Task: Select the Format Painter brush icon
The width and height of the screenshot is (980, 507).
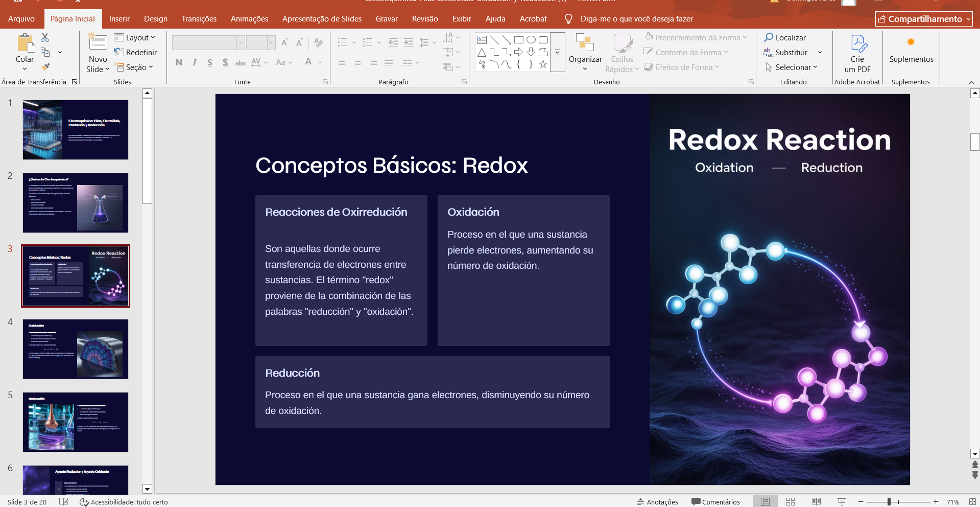Action: [45, 66]
